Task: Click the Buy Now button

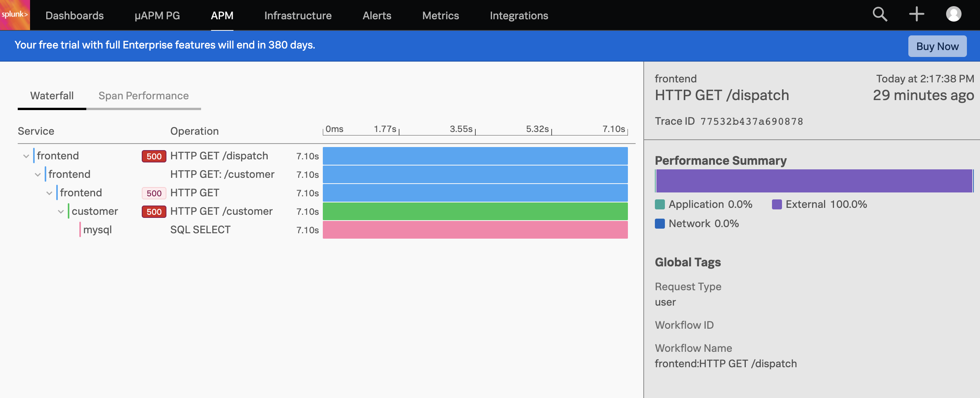Action: coord(937,46)
